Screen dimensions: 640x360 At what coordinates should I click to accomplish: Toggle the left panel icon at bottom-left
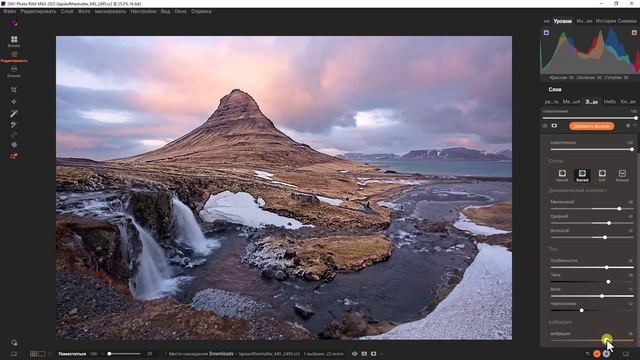(14, 354)
